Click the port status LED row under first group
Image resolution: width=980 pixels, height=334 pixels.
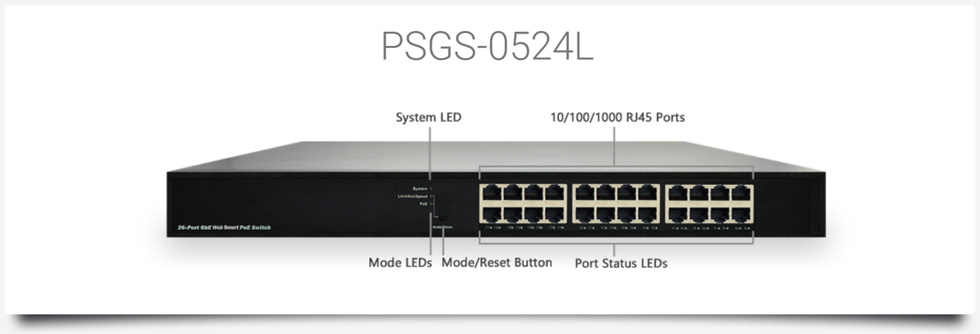[x=524, y=228]
